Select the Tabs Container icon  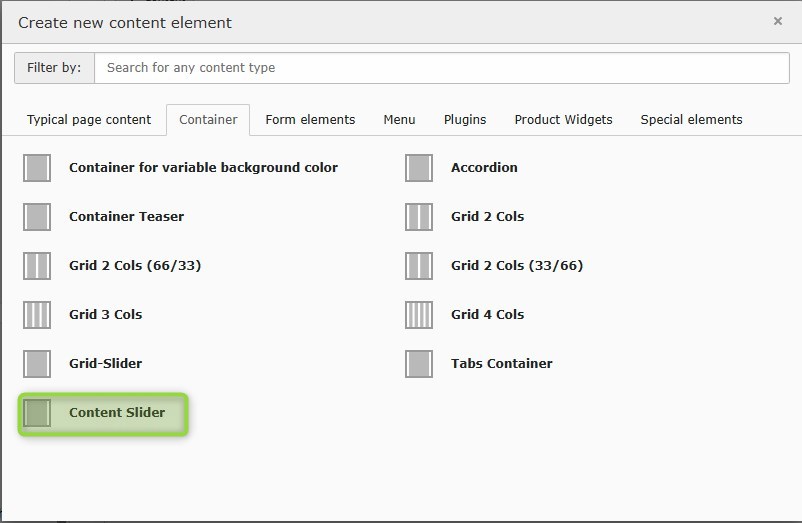click(419, 364)
